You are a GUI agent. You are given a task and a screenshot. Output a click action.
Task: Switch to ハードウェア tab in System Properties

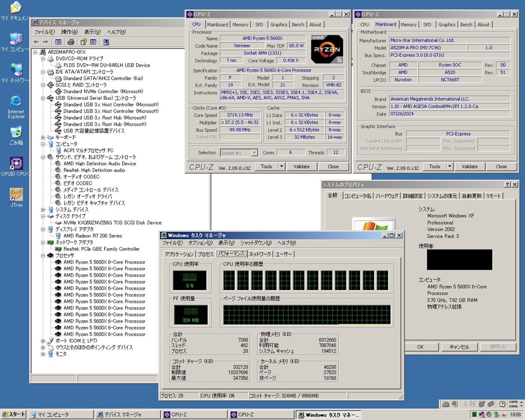[x=387, y=196]
